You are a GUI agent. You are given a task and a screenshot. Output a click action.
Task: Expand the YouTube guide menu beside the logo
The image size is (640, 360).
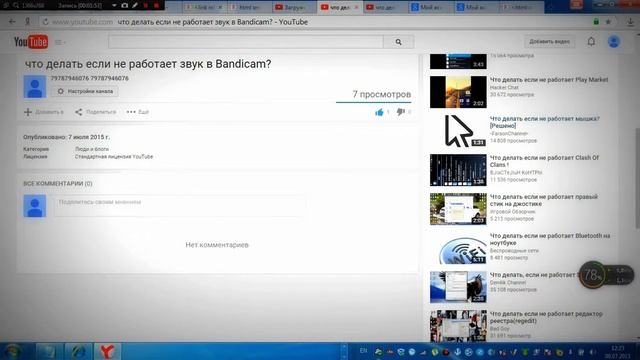click(x=60, y=42)
